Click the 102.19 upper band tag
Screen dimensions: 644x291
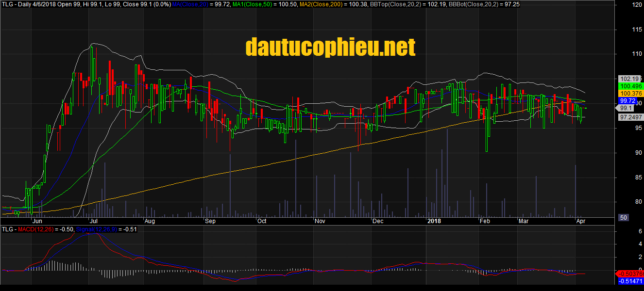(x=629, y=79)
